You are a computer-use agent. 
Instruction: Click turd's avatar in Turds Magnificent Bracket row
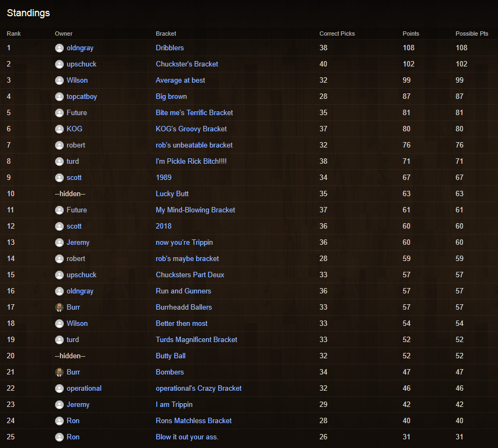coord(59,340)
